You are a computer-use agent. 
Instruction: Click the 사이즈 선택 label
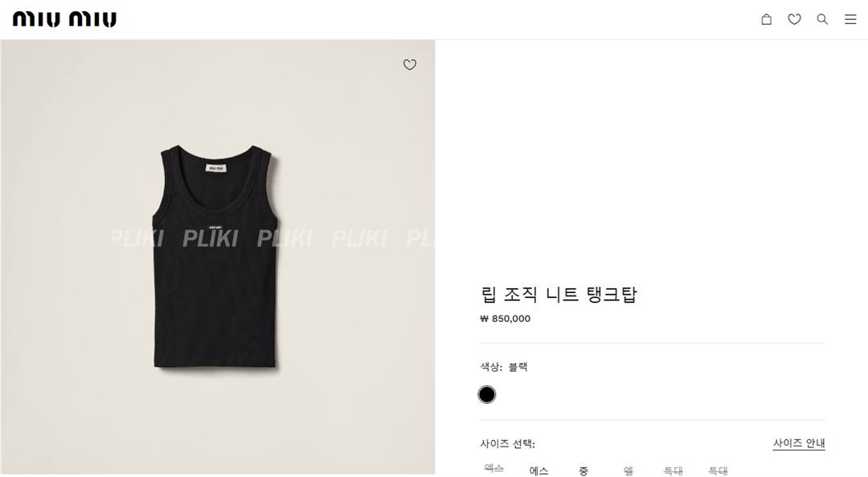(x=508, y=444)
